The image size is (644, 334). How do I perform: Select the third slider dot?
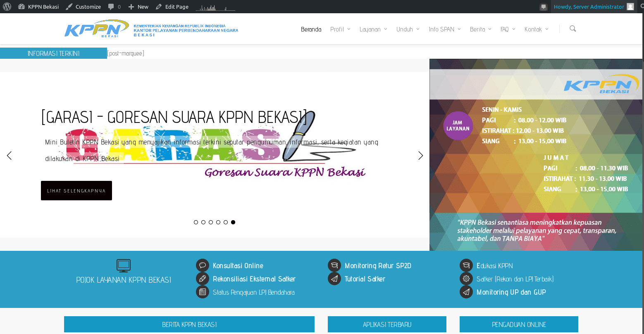[x=211, y=222]
